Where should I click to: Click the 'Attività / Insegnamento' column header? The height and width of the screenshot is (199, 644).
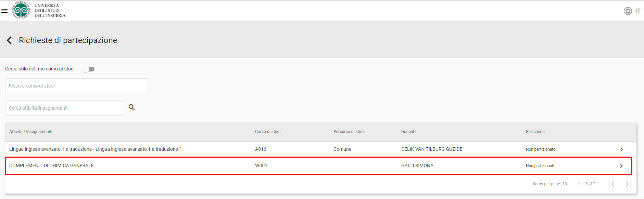pyautogui.click(x=31, y=132)
